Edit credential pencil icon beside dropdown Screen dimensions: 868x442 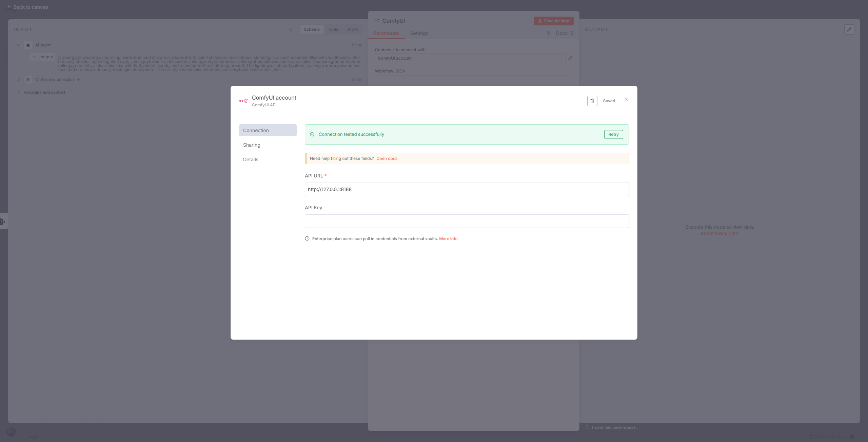tap(570, 58)
